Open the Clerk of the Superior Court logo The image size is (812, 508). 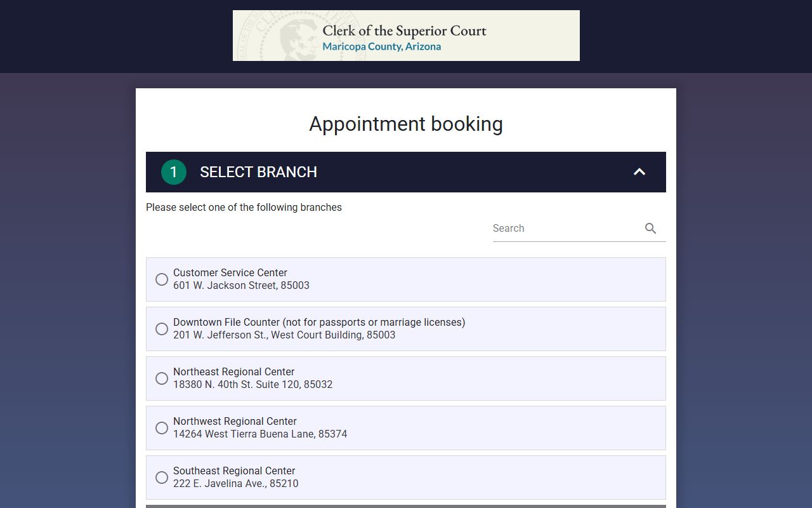coord(406,36)
